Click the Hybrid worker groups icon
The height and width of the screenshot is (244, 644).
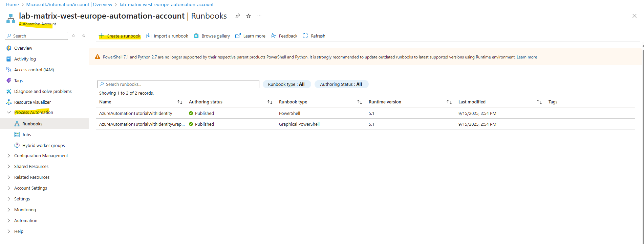(17, 145)
